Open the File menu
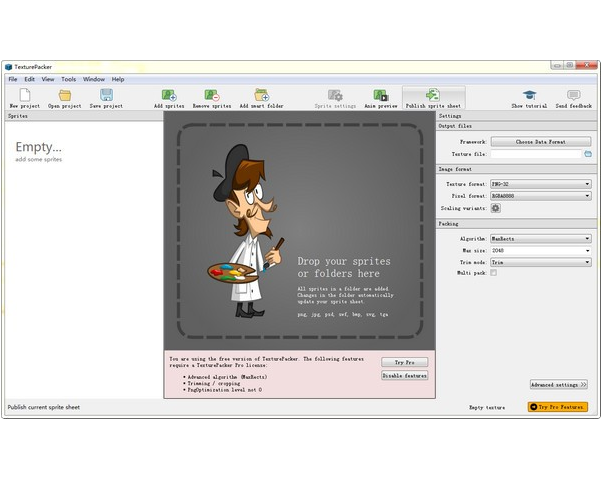 pos(13,79)
